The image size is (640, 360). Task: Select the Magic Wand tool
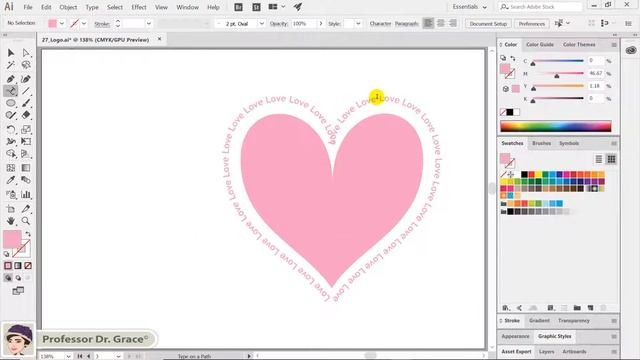click(11, 65)
